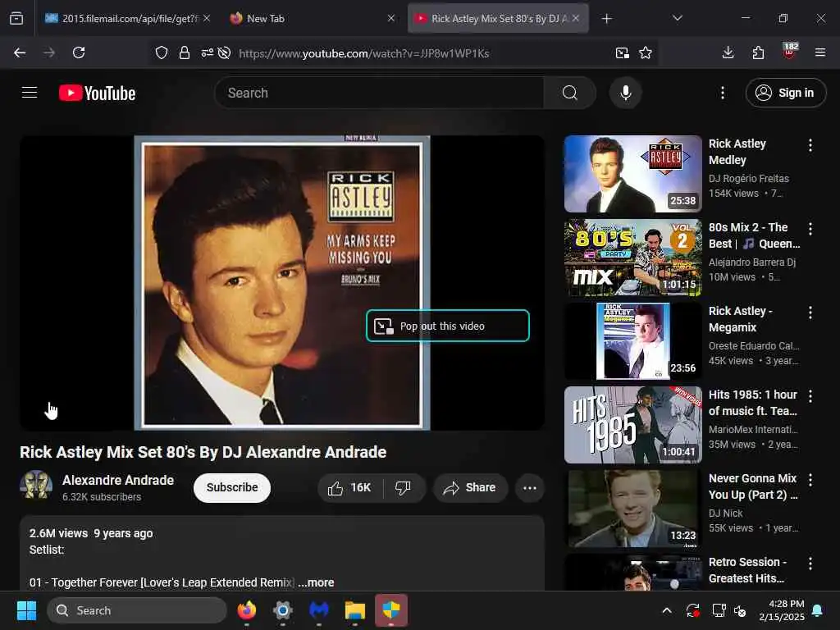Screen dimensions: 840x630
Task: Play Rick Astley Medley thumbnail
Action: [632, 174]
